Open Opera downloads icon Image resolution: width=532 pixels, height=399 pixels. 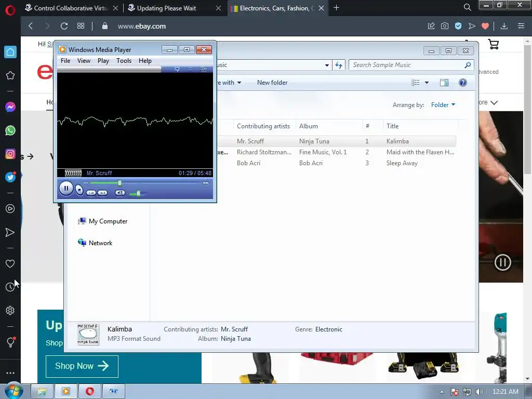pos(504,26)
